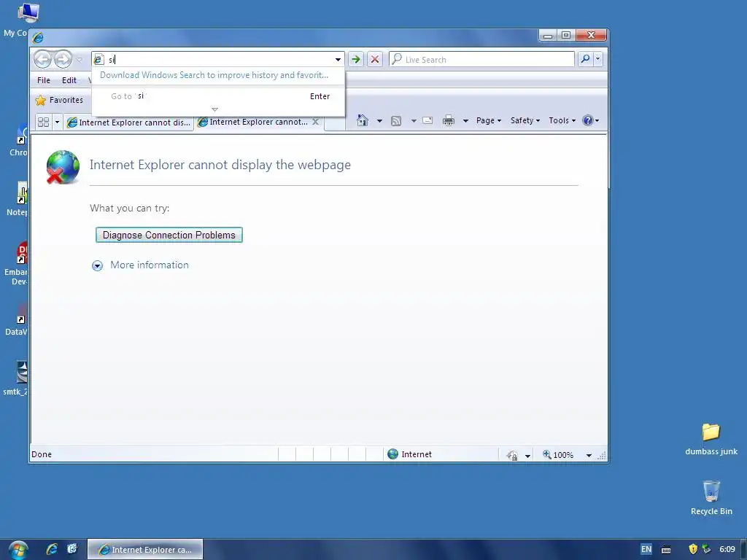
Task: Open the Safety menu
Action: click(x=525, y=120)
